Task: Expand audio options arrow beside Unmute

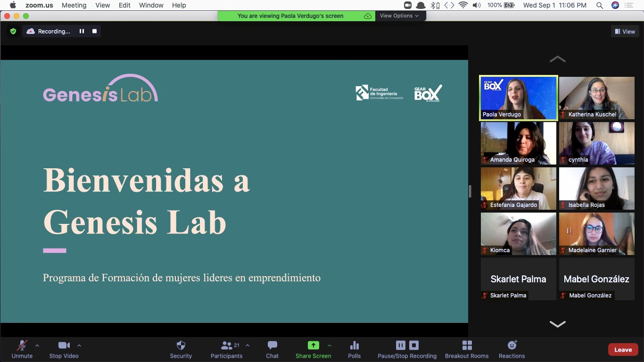Action: [x=37, y=345]
